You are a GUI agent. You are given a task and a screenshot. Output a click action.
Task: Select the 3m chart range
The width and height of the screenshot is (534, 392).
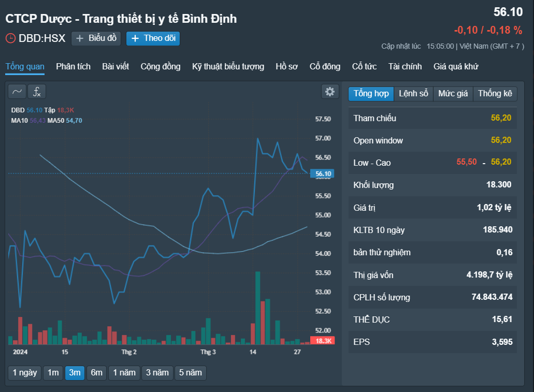75,373
